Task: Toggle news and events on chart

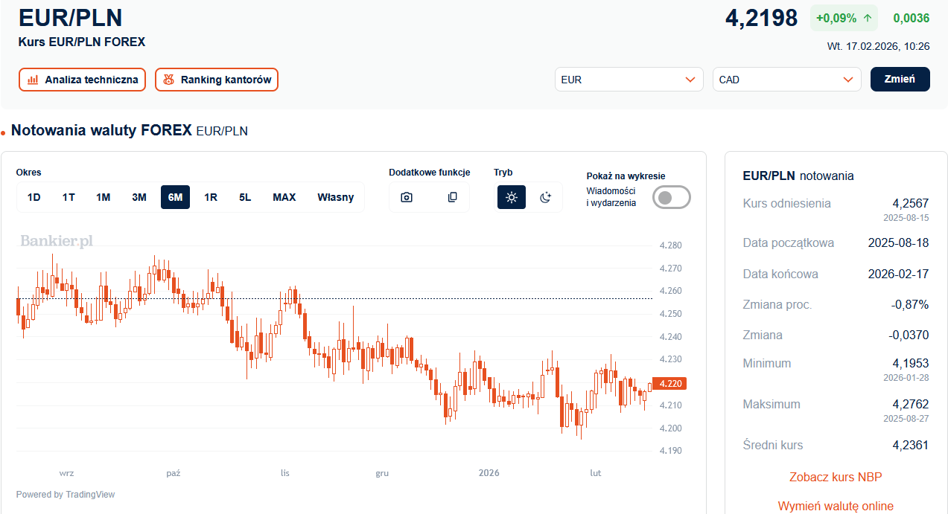Action: point(671,197)
